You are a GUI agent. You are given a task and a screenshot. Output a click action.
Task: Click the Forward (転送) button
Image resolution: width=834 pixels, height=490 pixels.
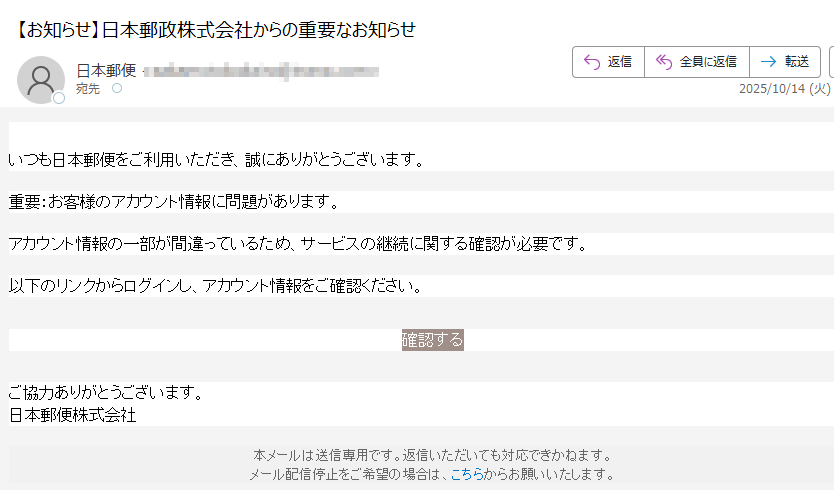click(785, 62)
